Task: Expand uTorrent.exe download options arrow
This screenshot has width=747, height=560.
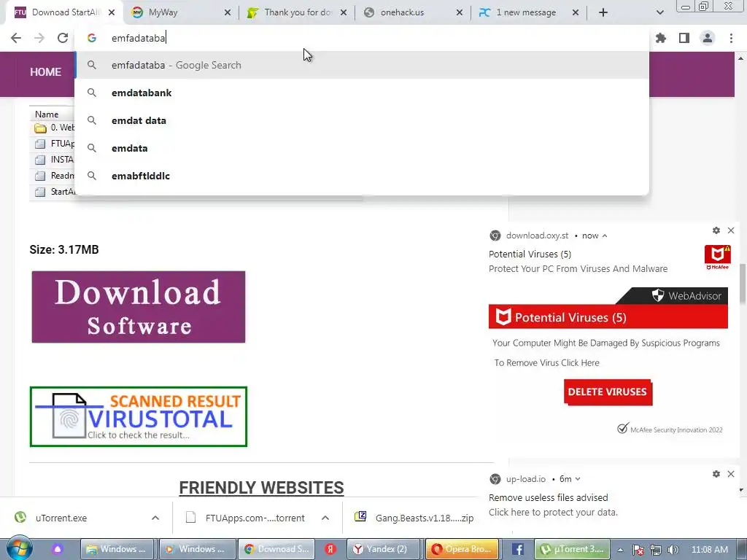Action: pyautogui.click(x=155, y=518)
